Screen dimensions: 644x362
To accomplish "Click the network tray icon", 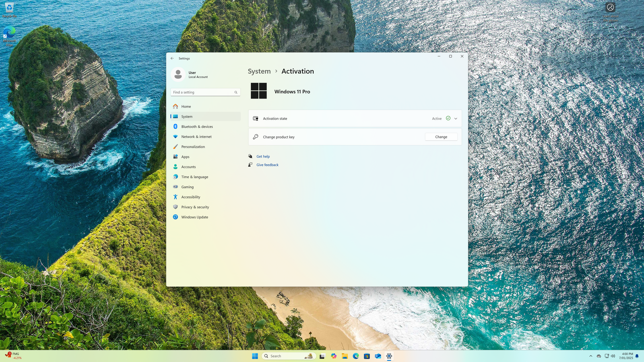I will click(x=607, y=356).
